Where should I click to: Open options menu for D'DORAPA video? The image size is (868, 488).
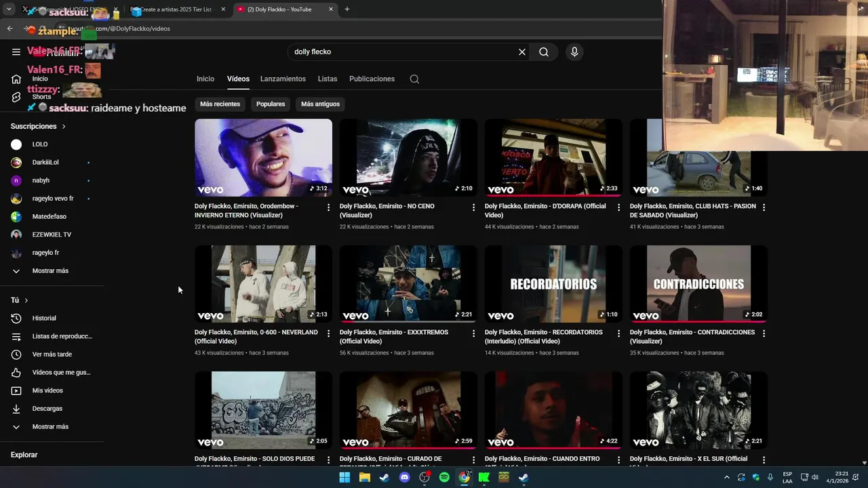click(618, 207)
